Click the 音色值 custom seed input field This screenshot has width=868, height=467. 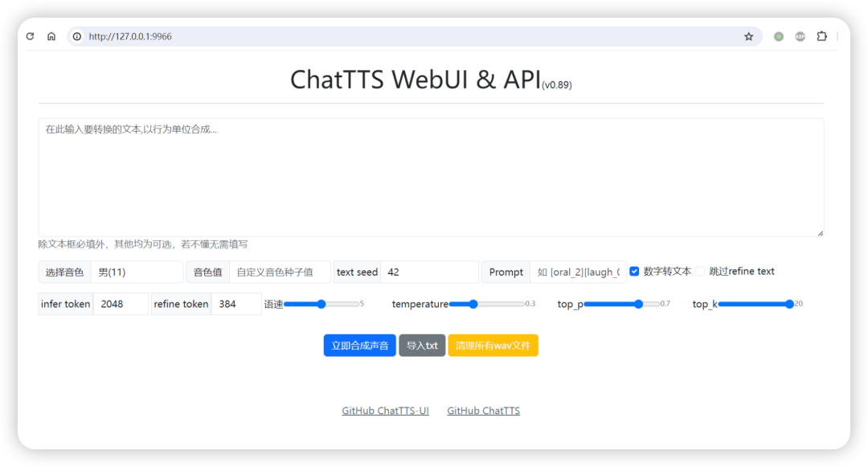[x=280, y=272]
